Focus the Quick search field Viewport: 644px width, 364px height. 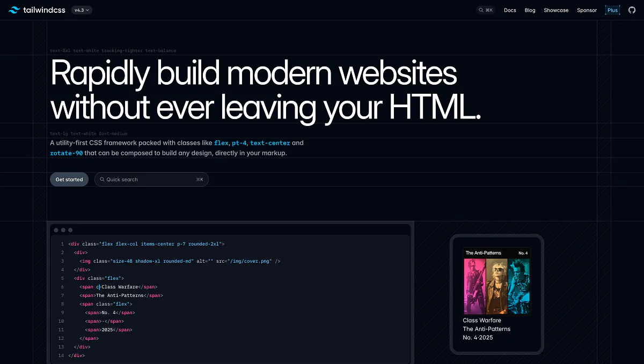(x=151, y=180)
